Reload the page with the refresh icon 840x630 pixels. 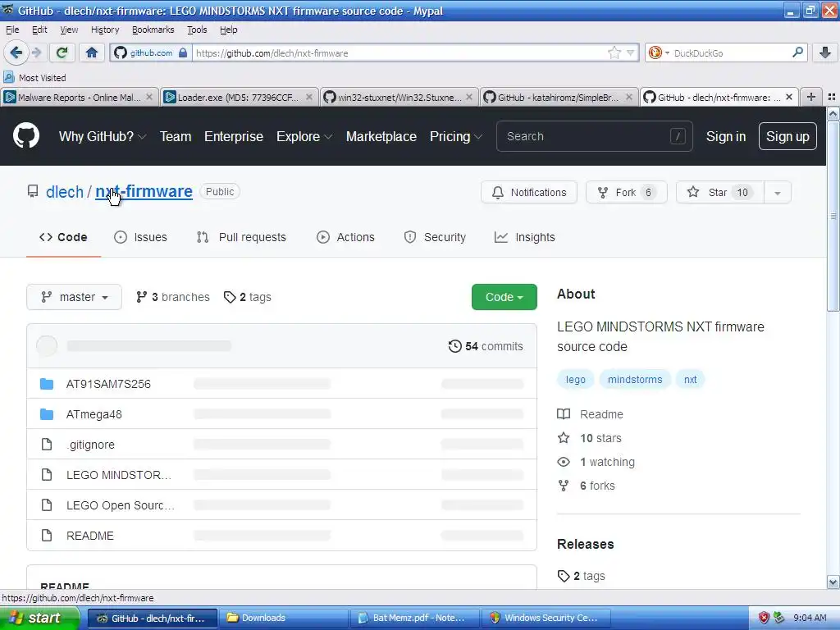click(x=62, y=52)
